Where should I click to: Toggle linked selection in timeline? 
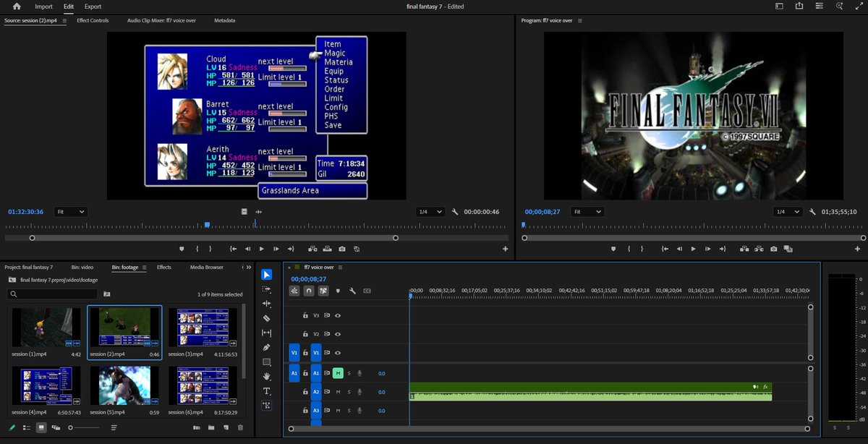pyautogui.click(x=323, y=291)
